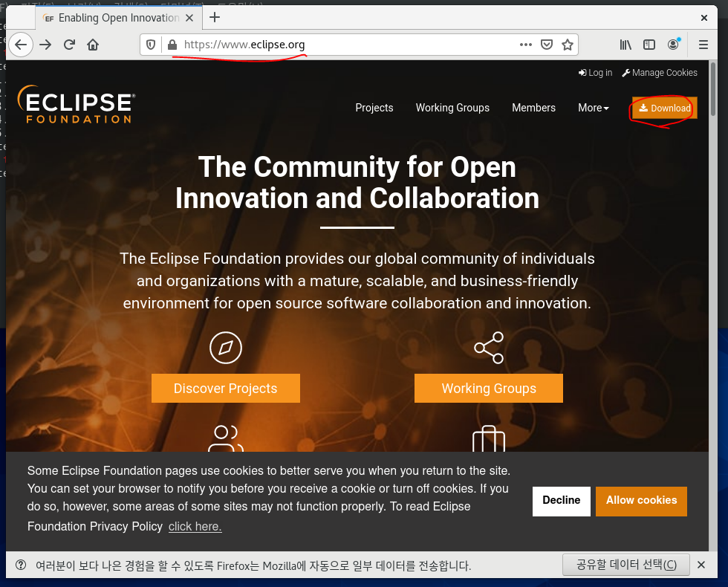This screenshot has height=587, width=728.
Task: Expand the More dropdown menu
Action: pyautogui.click(x=594, y=108)
